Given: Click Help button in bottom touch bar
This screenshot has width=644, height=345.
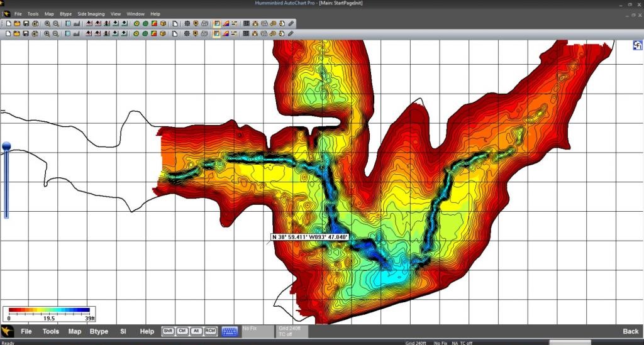Looking at the screenshot, I should coord(147,331).
